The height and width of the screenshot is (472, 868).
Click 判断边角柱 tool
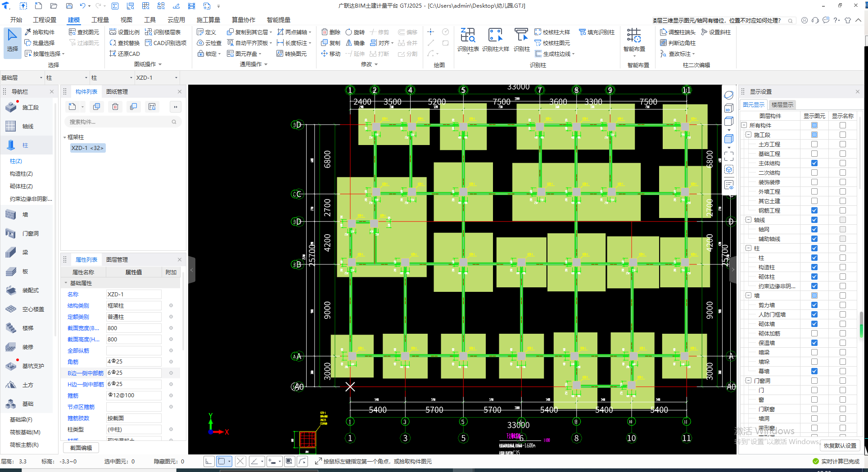click(678, 43)
